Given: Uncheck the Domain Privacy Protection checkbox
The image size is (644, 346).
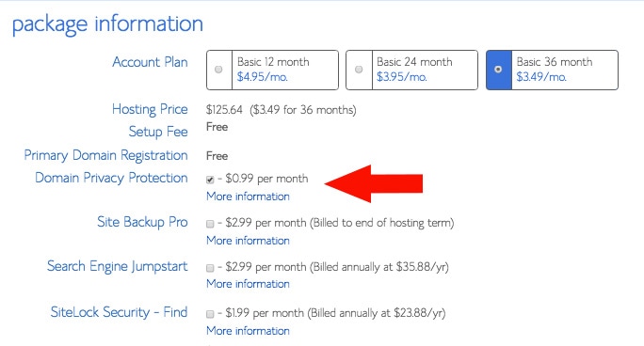Looking at the screenshot, I should (210, 180).
